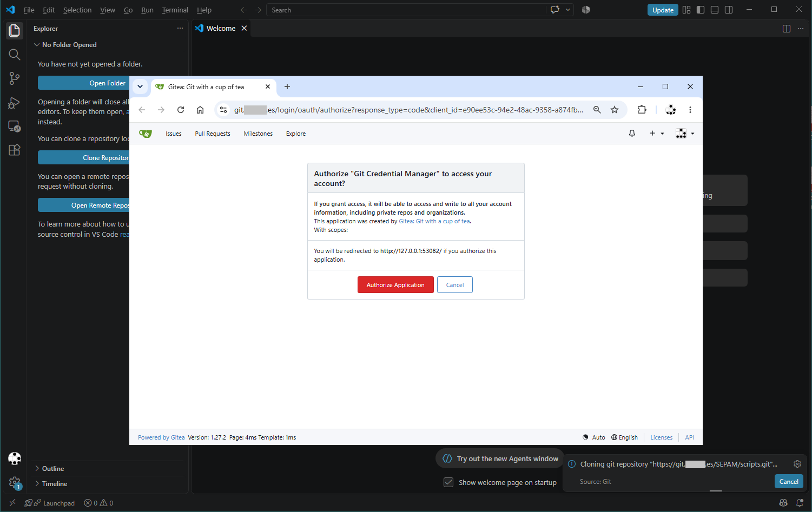812x512 pixels.
Task: Toggle VS Code panel layout icon
Action: [x=715, y=10]
